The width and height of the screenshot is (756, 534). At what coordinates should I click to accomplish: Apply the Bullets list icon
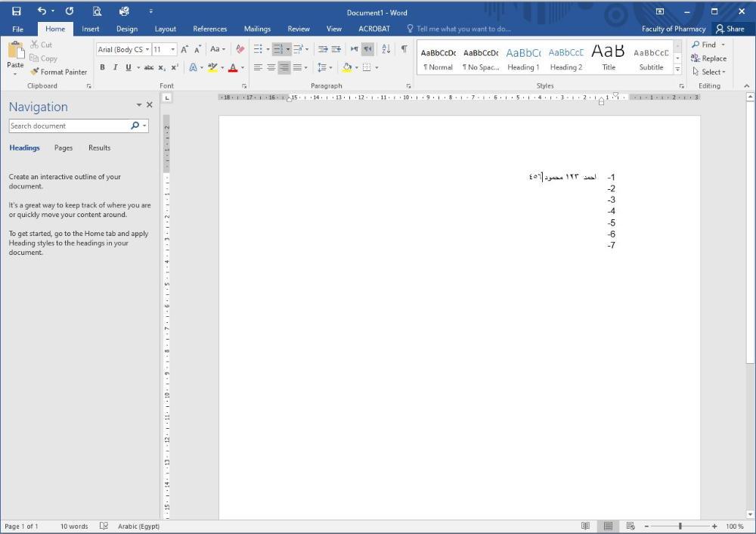click(x=258, y=49)
